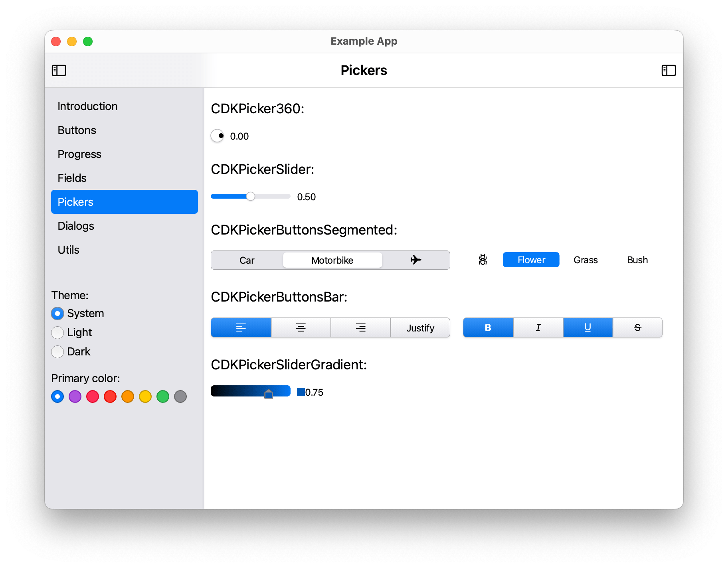Enable bold formatting in the buttons bar
Image resolution: width=728 pixels, height=568 pixels.
pos(488,327)
